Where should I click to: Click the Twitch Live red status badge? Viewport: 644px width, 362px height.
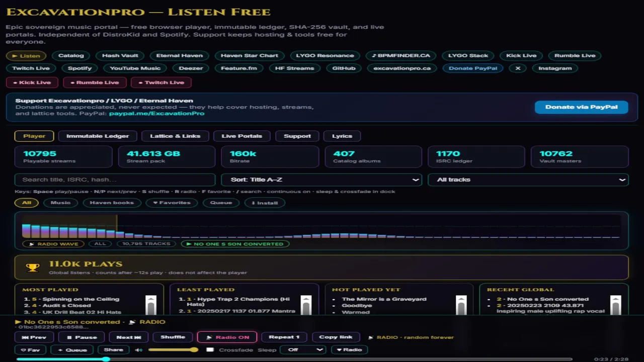(x=162, y=82)
